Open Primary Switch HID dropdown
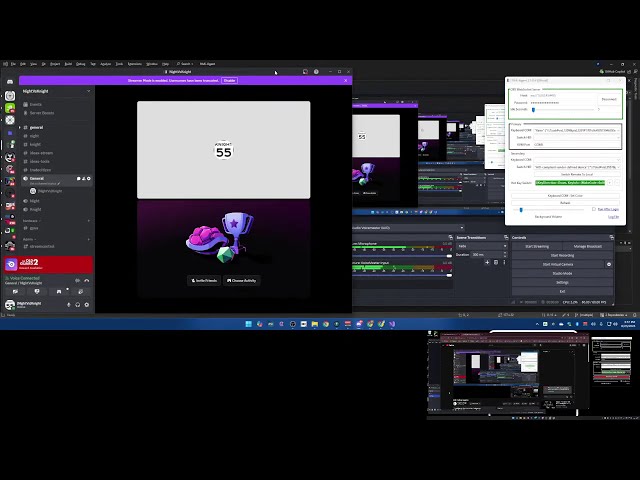This screenshot has width=640, height=480. pyautogui.click(x=577, y=138)
